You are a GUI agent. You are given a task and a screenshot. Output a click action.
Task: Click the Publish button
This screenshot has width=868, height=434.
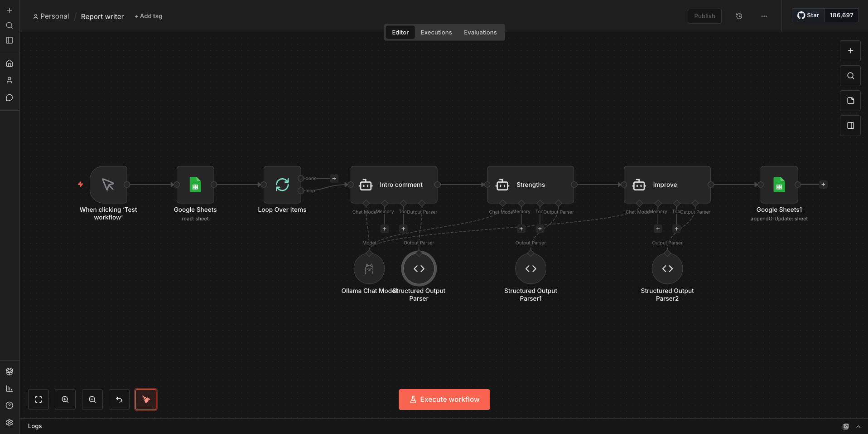[x=704, y=16]
